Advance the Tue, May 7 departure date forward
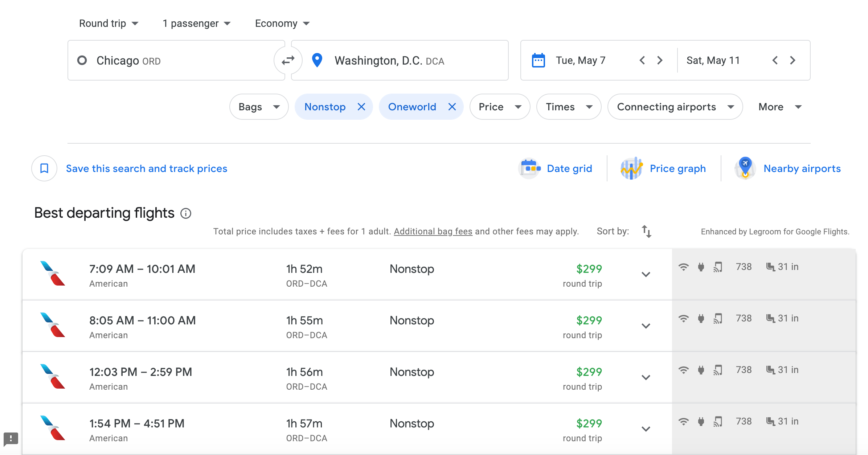The image size is (868, 455). coord(660,60)
